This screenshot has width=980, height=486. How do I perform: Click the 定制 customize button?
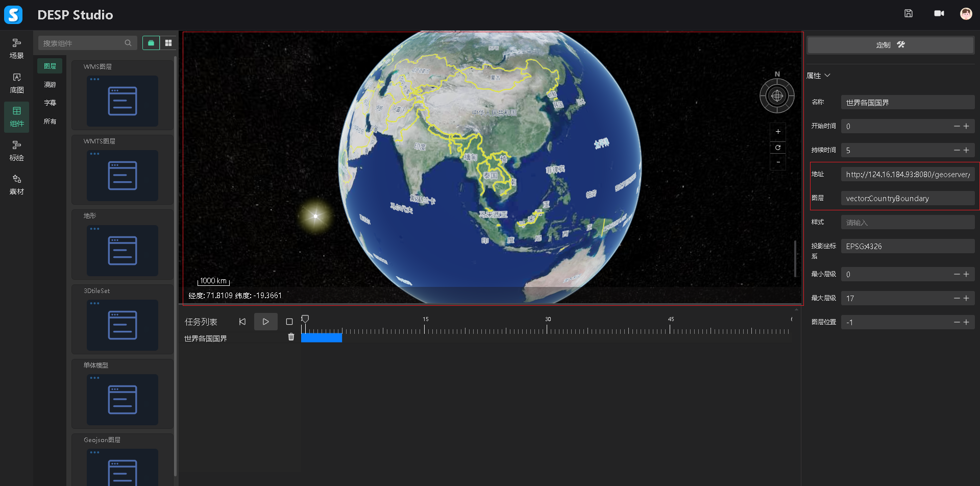pos(890,45)
